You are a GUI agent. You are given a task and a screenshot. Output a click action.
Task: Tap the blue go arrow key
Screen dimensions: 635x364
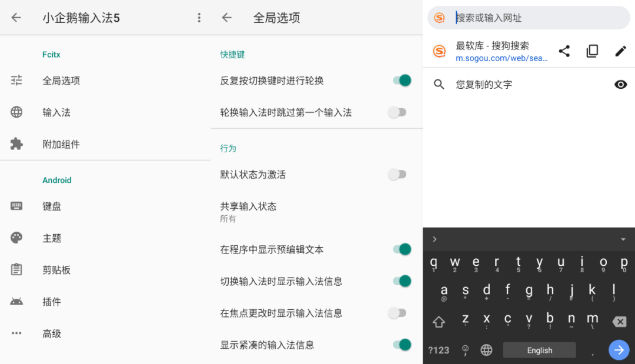tap(619, 350)
